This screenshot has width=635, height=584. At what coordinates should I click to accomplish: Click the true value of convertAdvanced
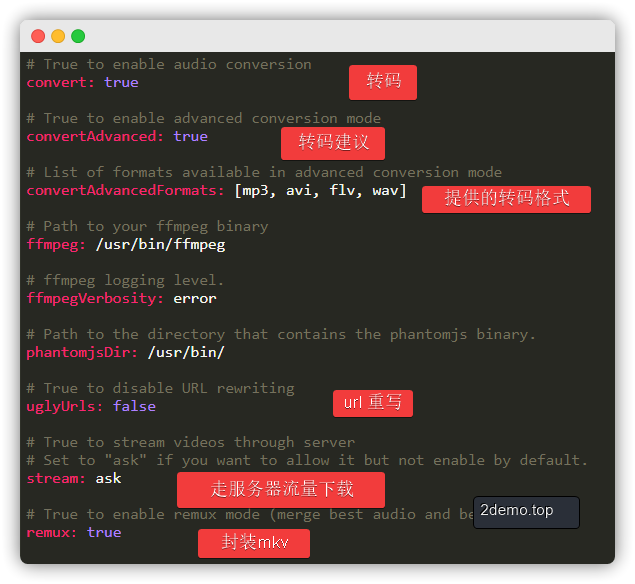tap(190, 136)
